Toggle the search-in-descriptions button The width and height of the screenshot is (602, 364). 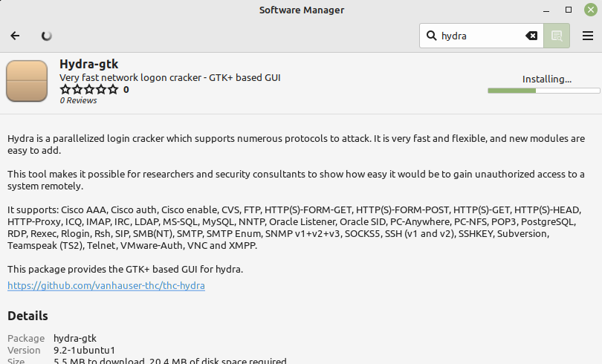[556, 36]
